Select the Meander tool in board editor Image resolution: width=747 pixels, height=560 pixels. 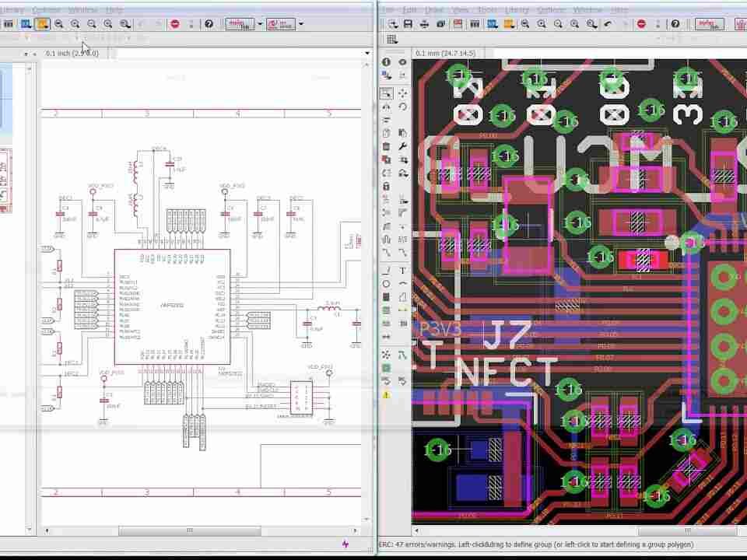click(387, 239)
